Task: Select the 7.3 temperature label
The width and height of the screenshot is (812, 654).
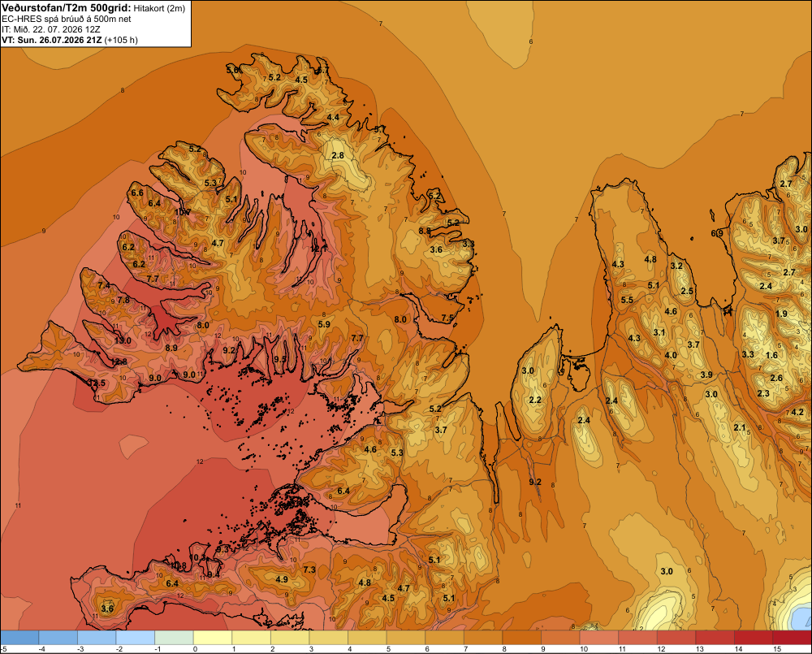Action: 309,570
